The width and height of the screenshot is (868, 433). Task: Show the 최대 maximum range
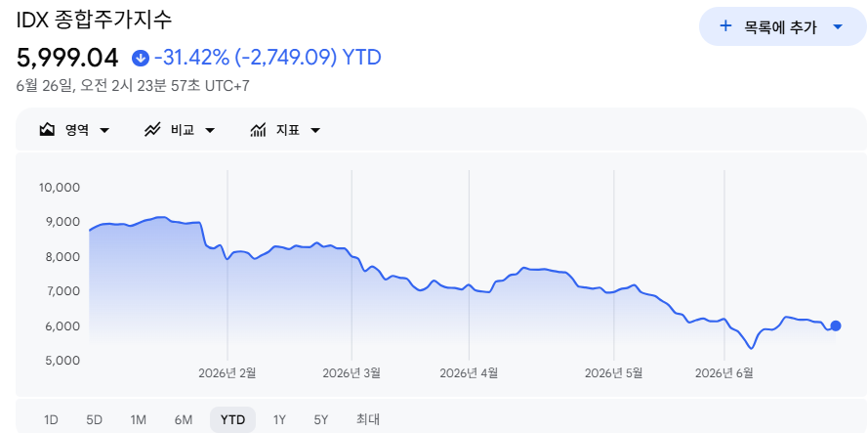click(x=368, y=419)
